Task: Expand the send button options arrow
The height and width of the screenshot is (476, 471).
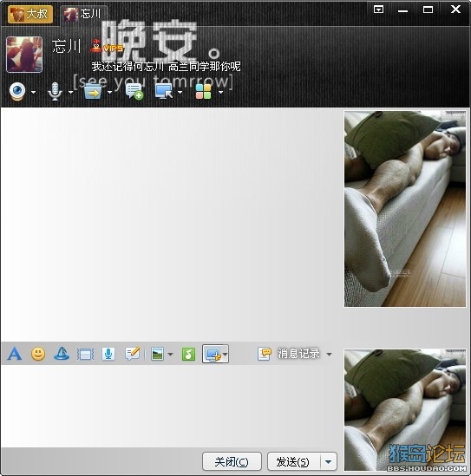Action: pyautogui.click(x=328, y=462)
